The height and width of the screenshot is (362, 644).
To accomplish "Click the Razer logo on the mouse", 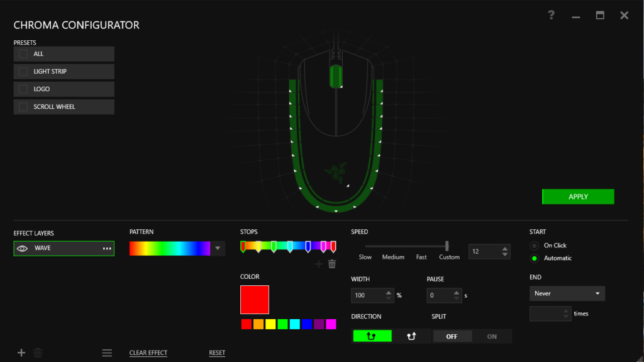I will (336, 173).
